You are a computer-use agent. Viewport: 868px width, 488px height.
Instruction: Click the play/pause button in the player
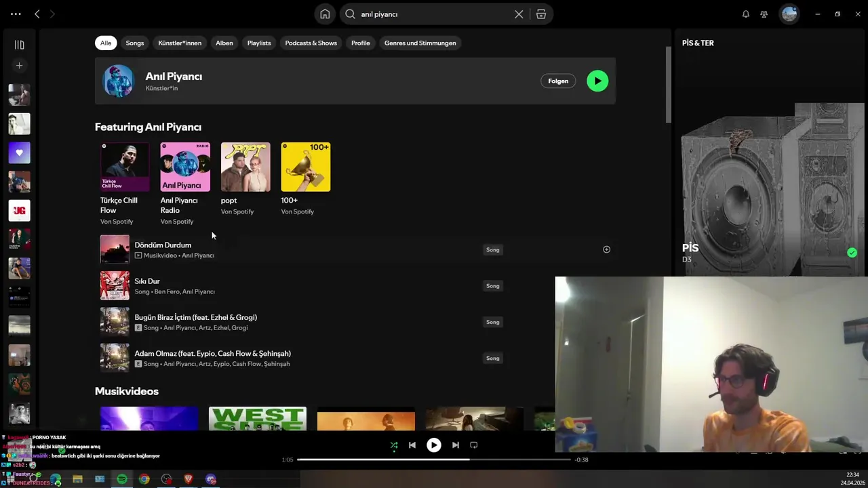click(433, 445)
